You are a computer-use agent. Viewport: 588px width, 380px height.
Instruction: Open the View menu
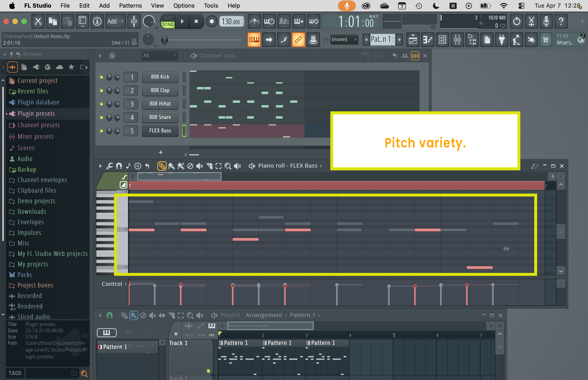pyautogui.click(x=157, y=6)
